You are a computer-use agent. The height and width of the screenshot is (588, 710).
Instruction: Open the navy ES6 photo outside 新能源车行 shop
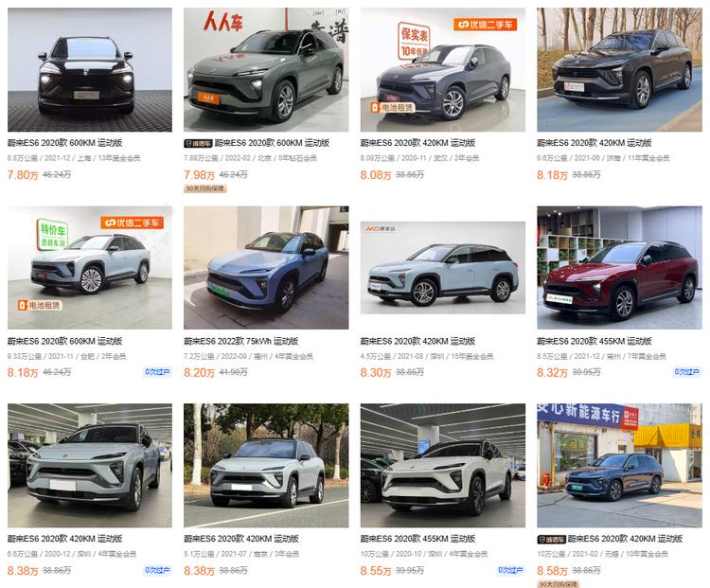pos(619,466)
